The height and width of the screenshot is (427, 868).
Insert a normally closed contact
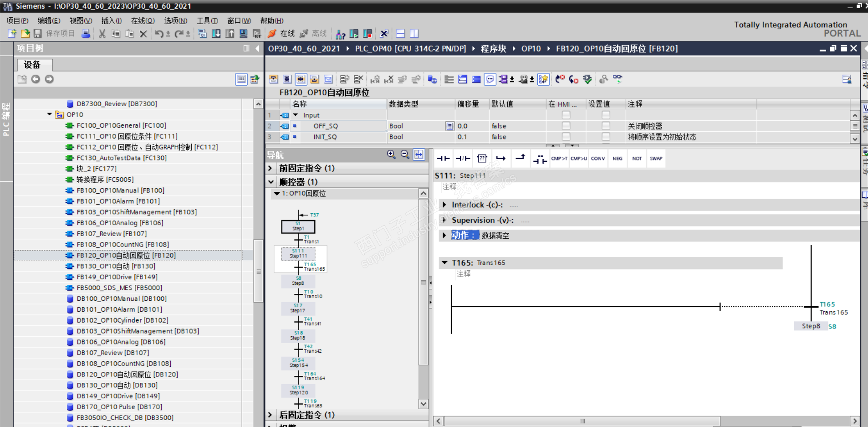pos(463,159)
